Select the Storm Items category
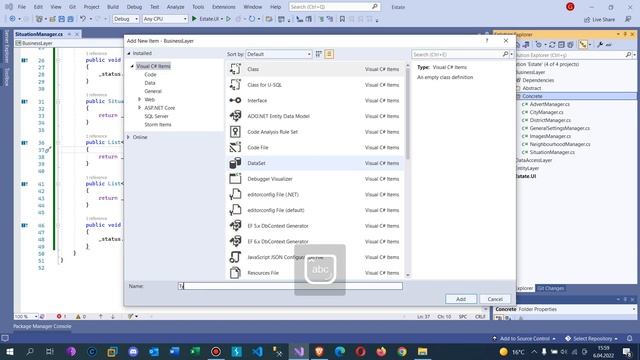This screenshot has height=360, width=640. point(158,124)
